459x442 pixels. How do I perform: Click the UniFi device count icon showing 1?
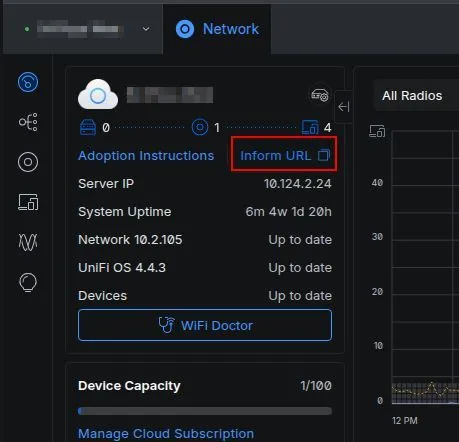[200, 127]
